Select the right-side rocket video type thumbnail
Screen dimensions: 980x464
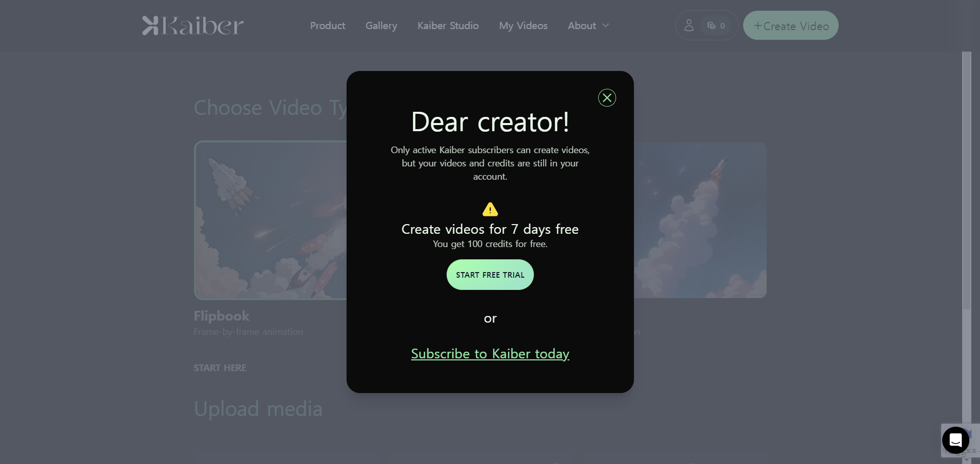click(x=700, y=220)
